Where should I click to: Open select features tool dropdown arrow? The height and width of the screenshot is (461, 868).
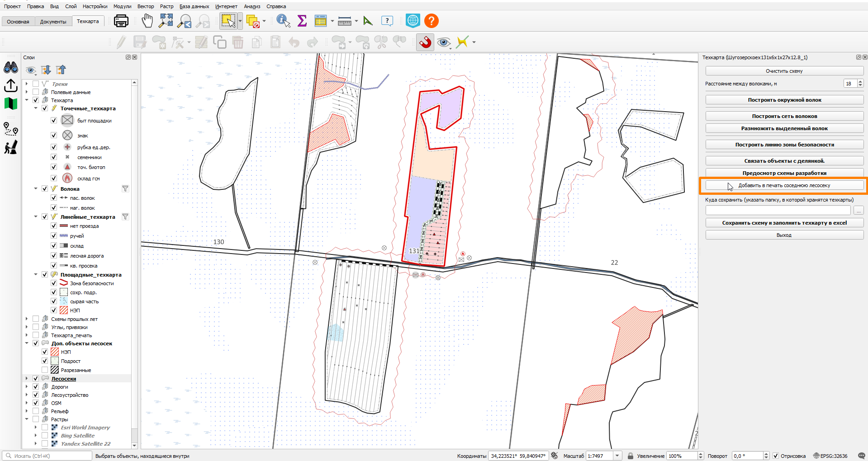coord(240,21)
